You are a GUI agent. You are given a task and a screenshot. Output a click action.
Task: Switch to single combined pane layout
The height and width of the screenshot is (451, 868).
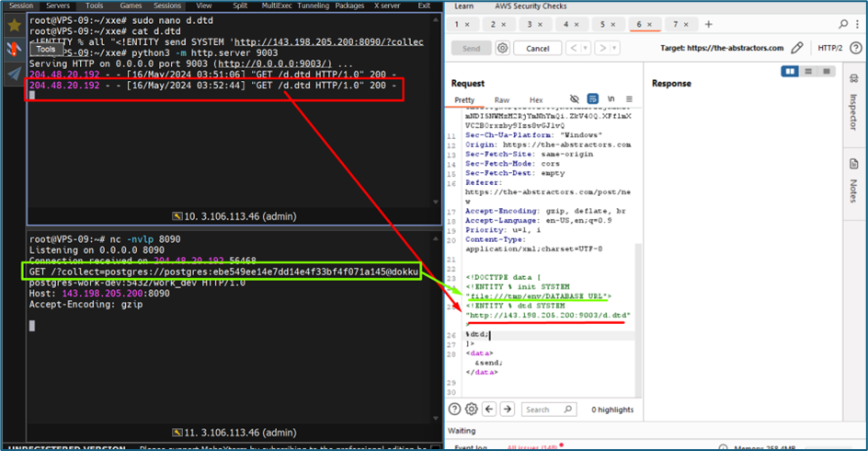coord(827,71)
